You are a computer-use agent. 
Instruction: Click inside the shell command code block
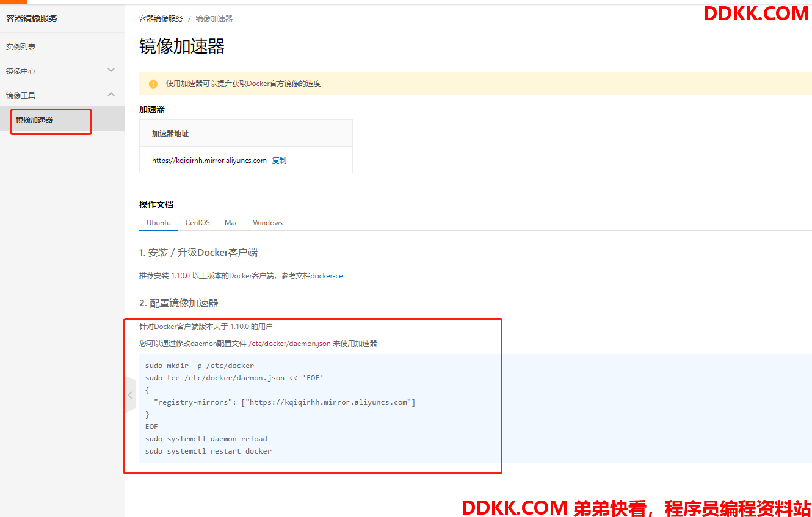click(x=475, y=408)
